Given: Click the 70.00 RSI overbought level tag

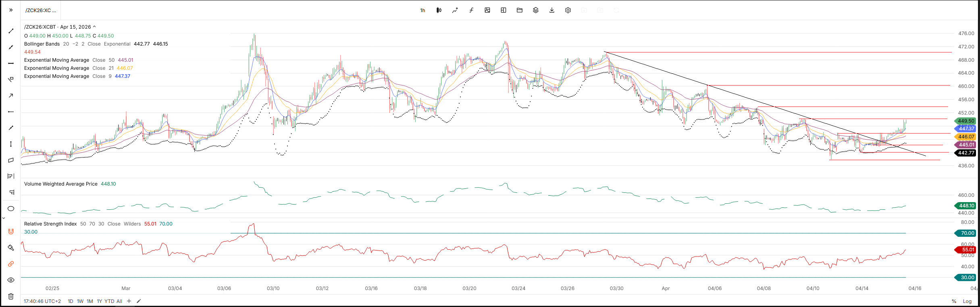Looking at the screenshot, I should pos(965,233).
